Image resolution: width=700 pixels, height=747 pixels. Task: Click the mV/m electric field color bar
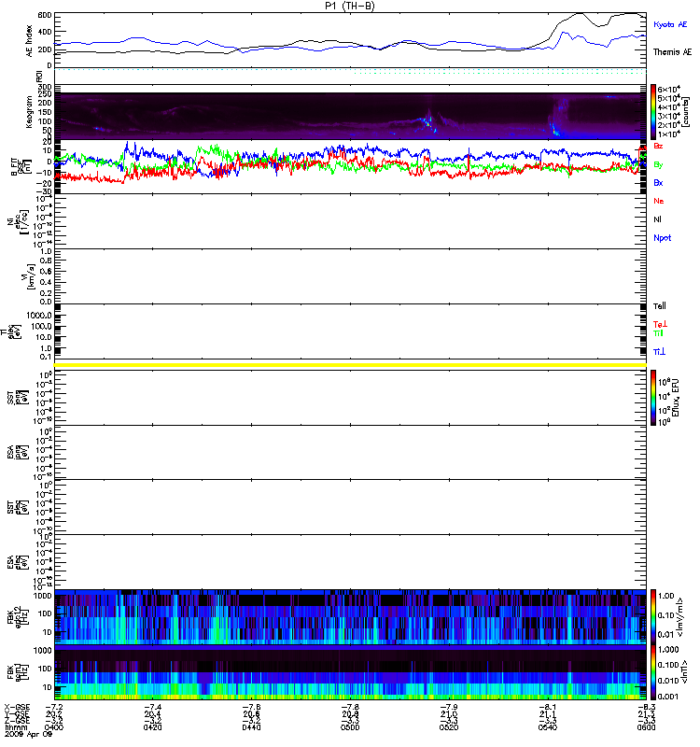(652, 616)
